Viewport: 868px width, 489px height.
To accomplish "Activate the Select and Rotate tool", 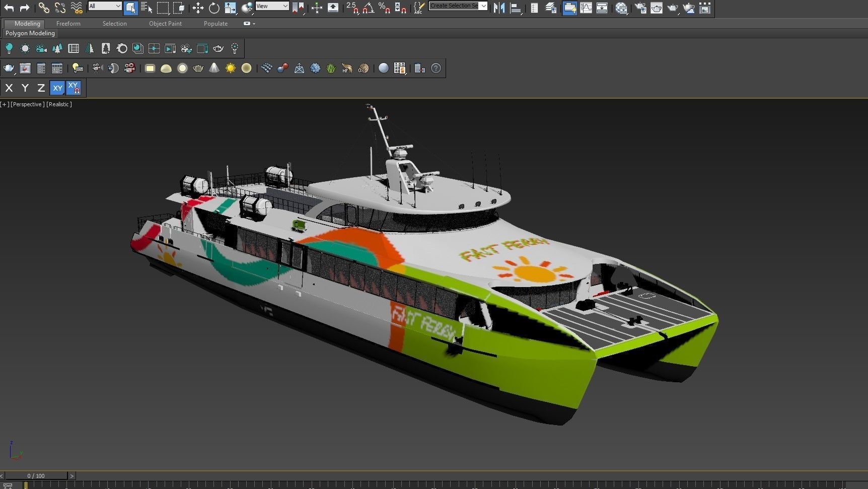I will point(214,8).
